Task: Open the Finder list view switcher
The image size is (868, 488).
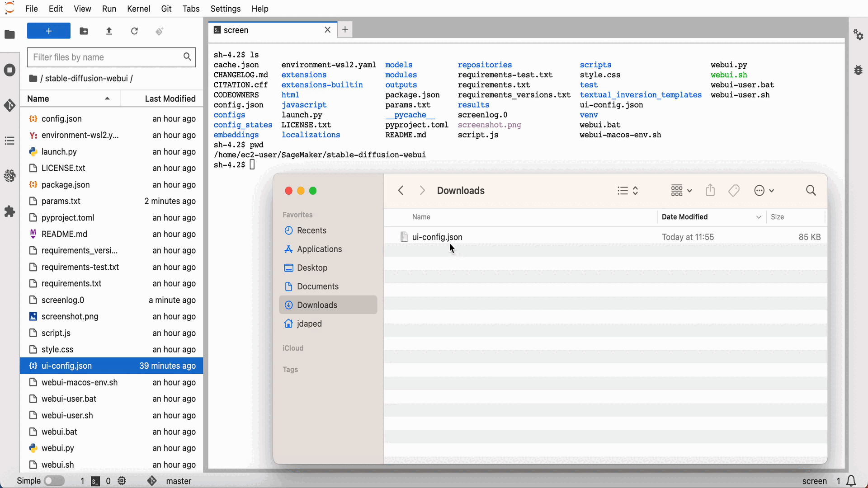Action: (627, 190)
